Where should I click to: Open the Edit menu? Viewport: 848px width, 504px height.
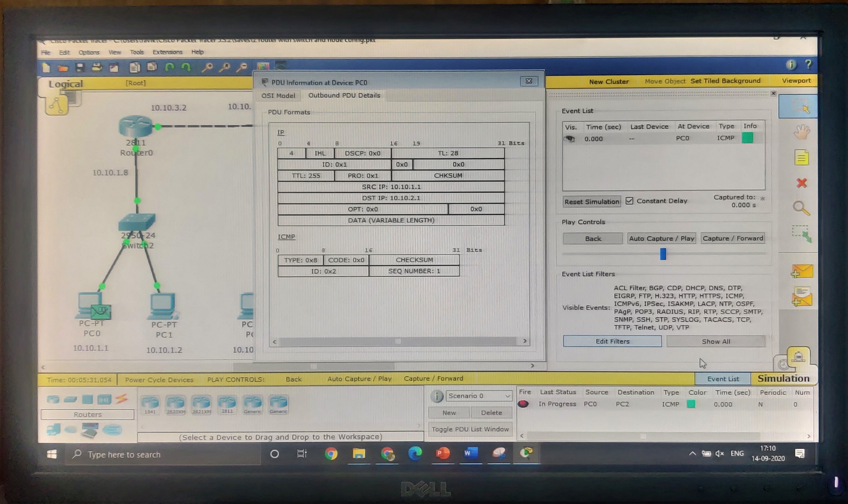click(64, 52)
